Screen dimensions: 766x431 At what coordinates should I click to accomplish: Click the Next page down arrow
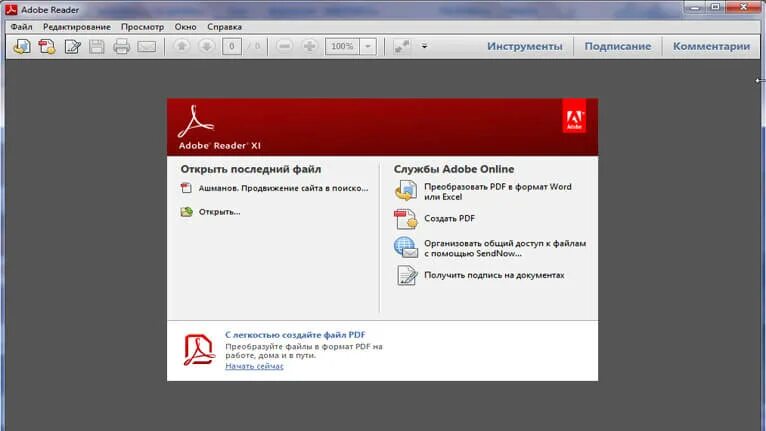pos(207,46)
